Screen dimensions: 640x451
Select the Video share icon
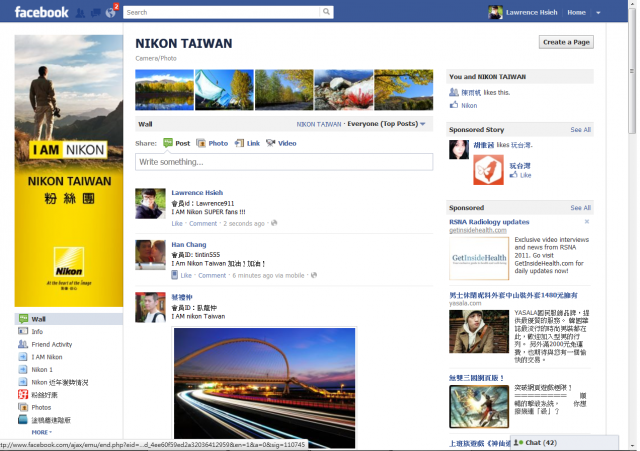click(x=270, y=143)
